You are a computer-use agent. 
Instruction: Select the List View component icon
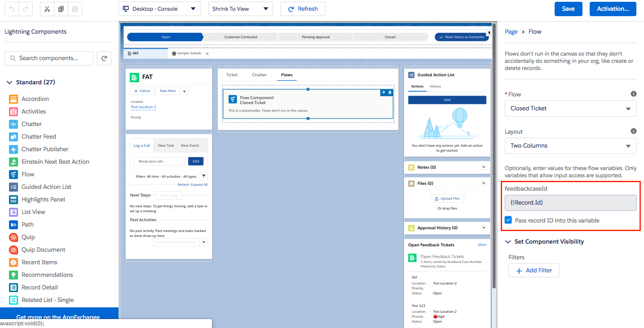click(x=13, y=212)
